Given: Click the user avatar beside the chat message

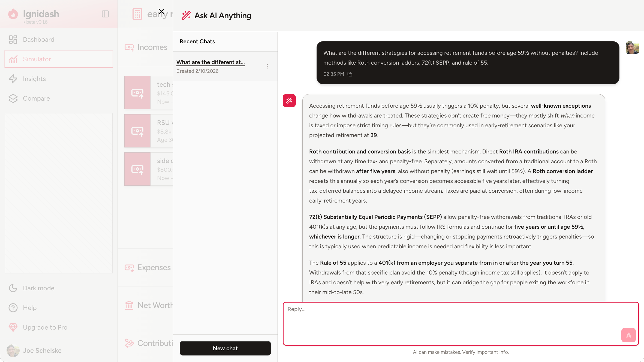Looking at the screenshot, I should pos(632,48).
